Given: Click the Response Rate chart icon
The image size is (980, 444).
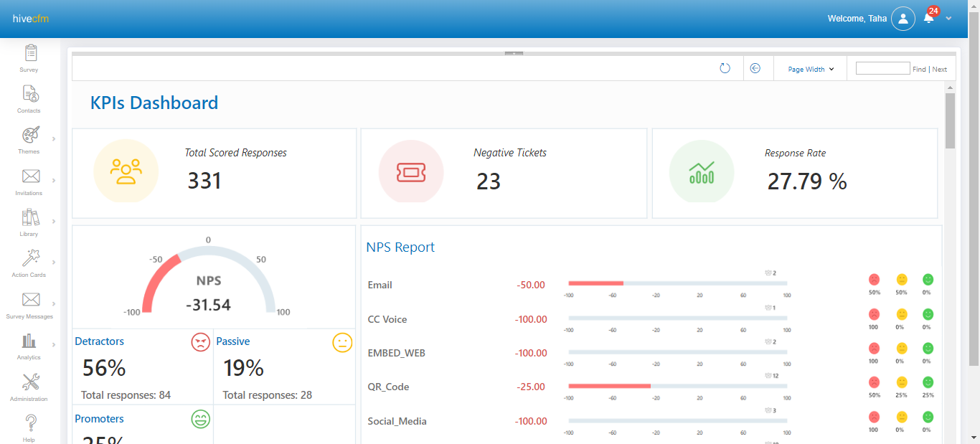Looking at the screenshot, I should point(702,171).
